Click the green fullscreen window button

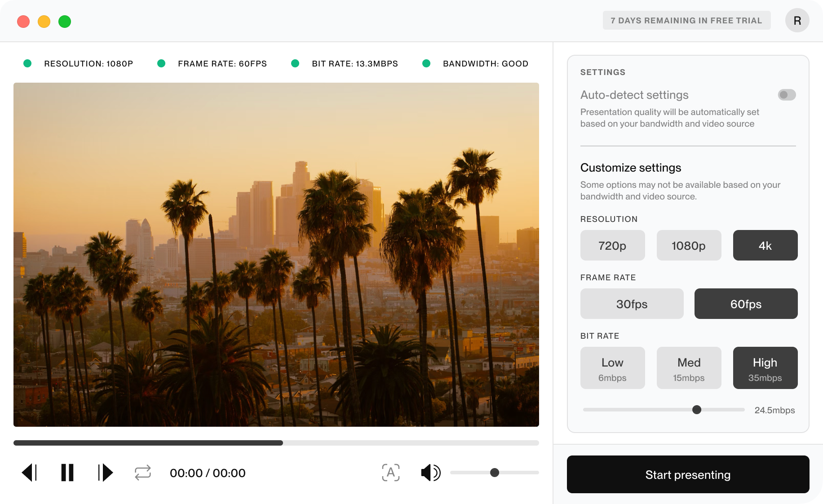click(65, 22)
